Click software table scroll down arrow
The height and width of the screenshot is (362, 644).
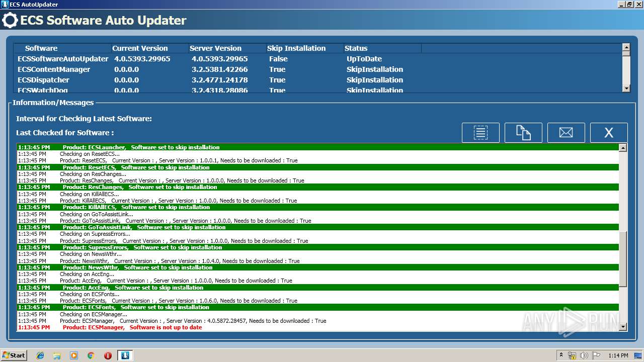[626, 88]
